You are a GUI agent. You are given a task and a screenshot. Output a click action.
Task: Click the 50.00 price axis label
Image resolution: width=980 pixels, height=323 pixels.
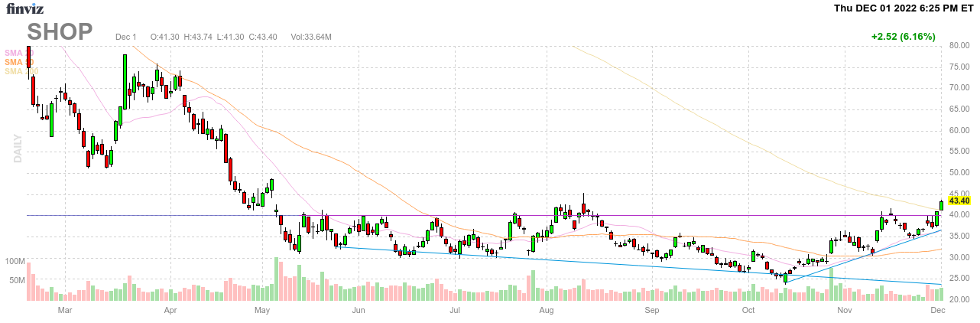click(x=959, y=173)
